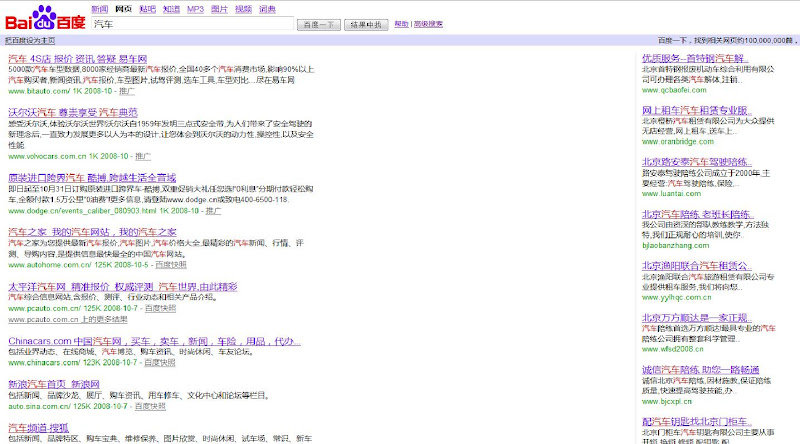This screenshot has width=800, height=444.
Task: Click the 结果中找 button
Action: coord(366,24)
